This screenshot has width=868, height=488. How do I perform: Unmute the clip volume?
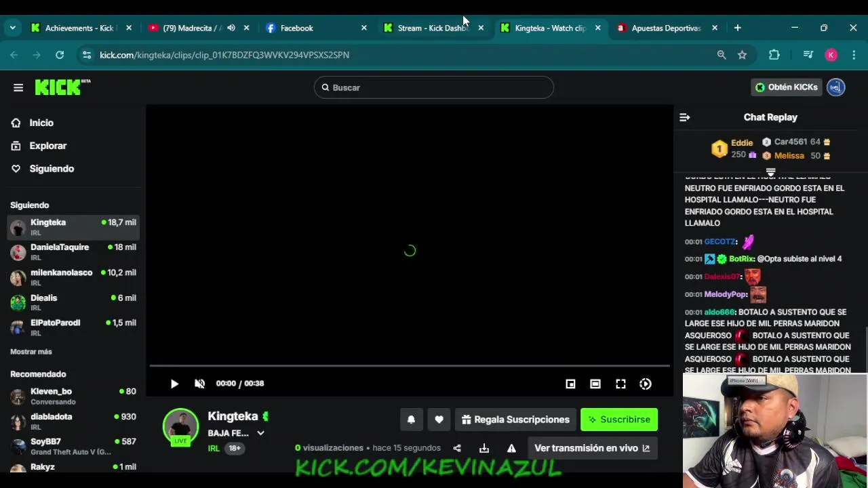click(x=199, y=384)
